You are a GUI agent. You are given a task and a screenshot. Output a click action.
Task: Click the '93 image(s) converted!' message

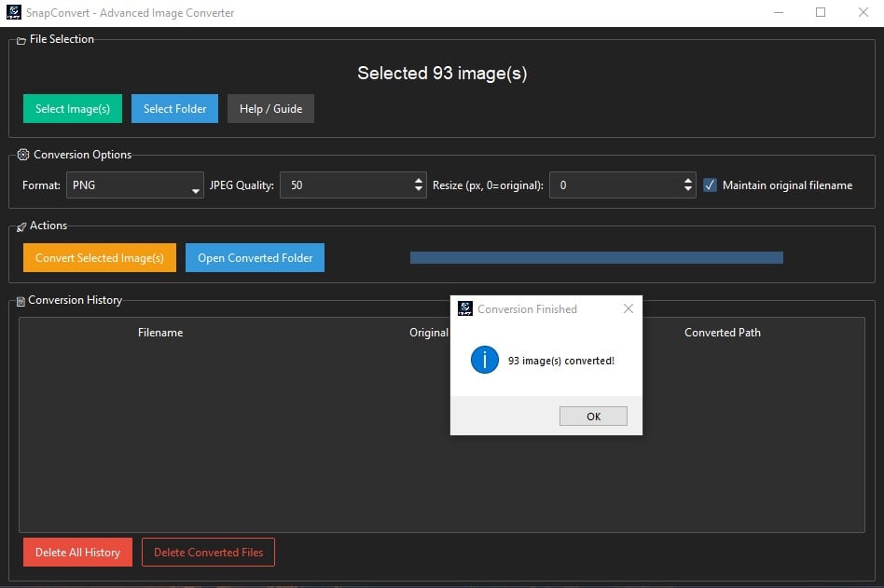point(561,361)
